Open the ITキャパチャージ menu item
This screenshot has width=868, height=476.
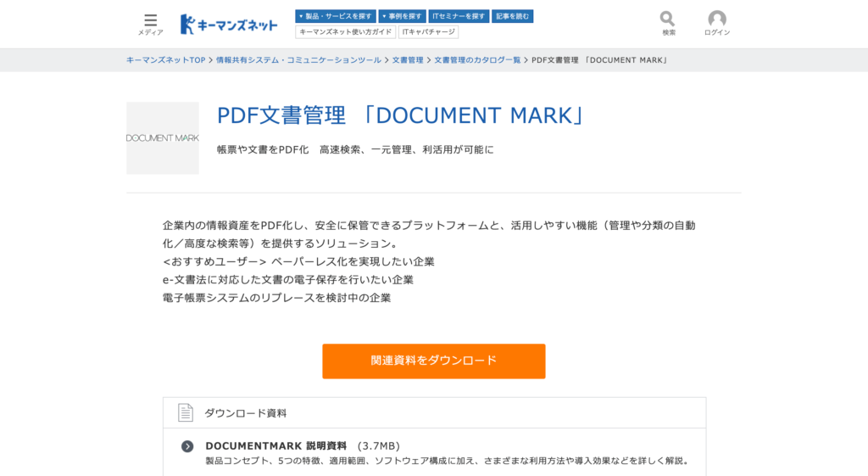tap(428, 32)
